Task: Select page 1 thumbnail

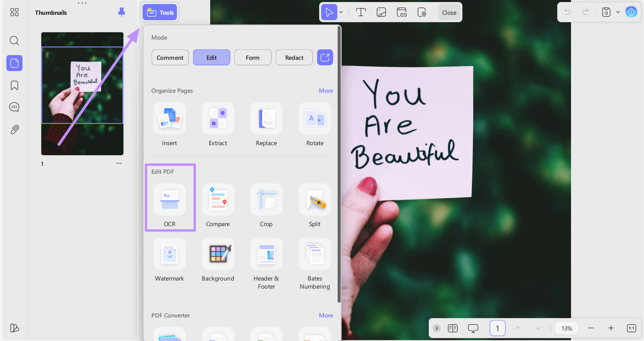Action: pos(82,94)
